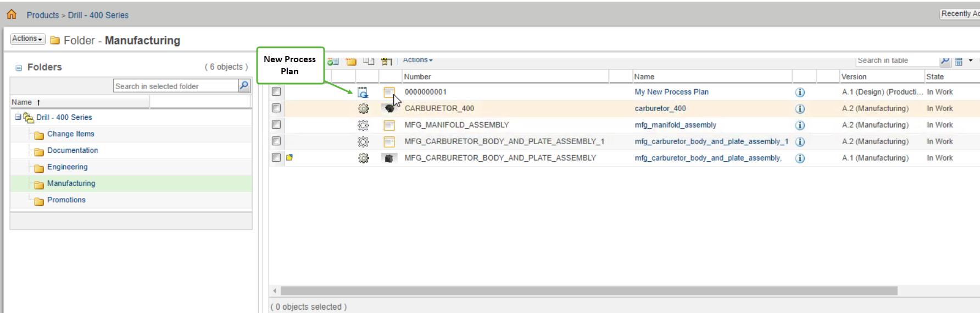Open info for mfg_carburetor_body_and_plate_assembly_1
This screenshot has height=313, width=980.
(800, 142)
